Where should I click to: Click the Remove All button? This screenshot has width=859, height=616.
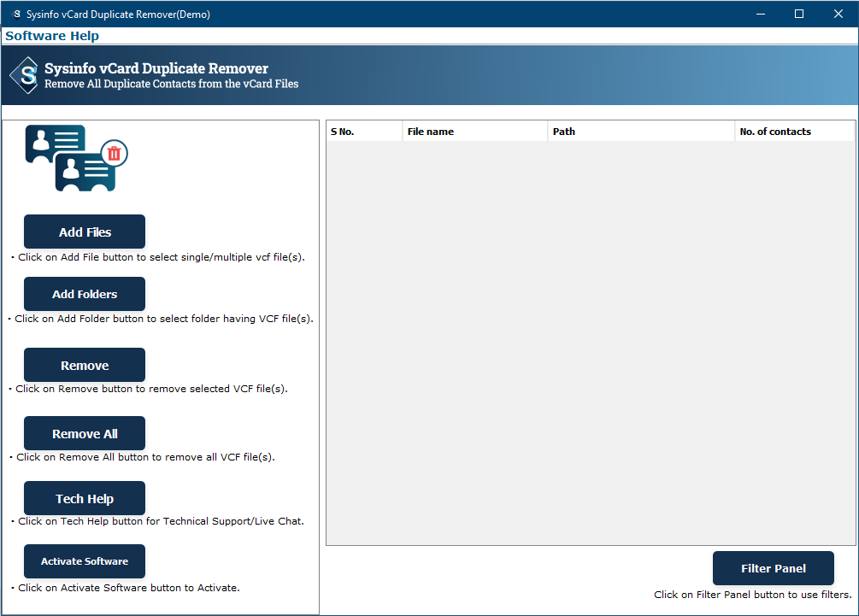85,434
